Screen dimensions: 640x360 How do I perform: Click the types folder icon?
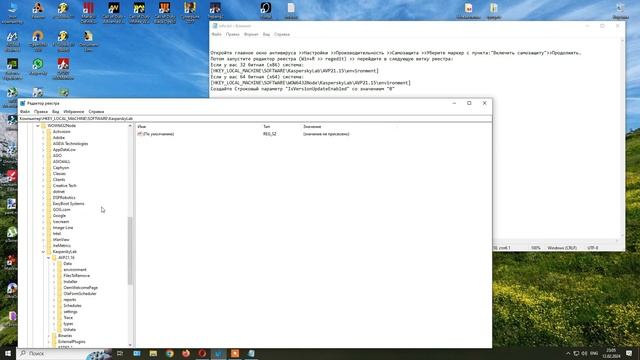point(60,324)
